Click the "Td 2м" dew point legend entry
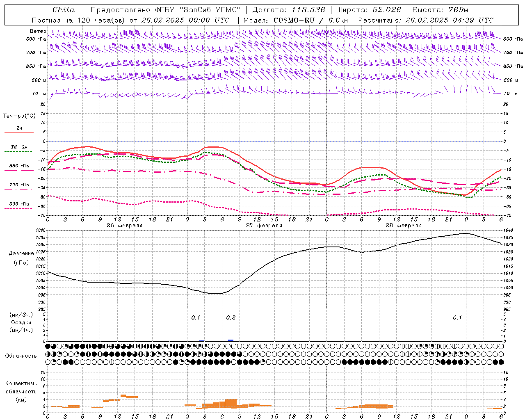The height and width of the screenshot is (420, 525). [x=19, y=147]
